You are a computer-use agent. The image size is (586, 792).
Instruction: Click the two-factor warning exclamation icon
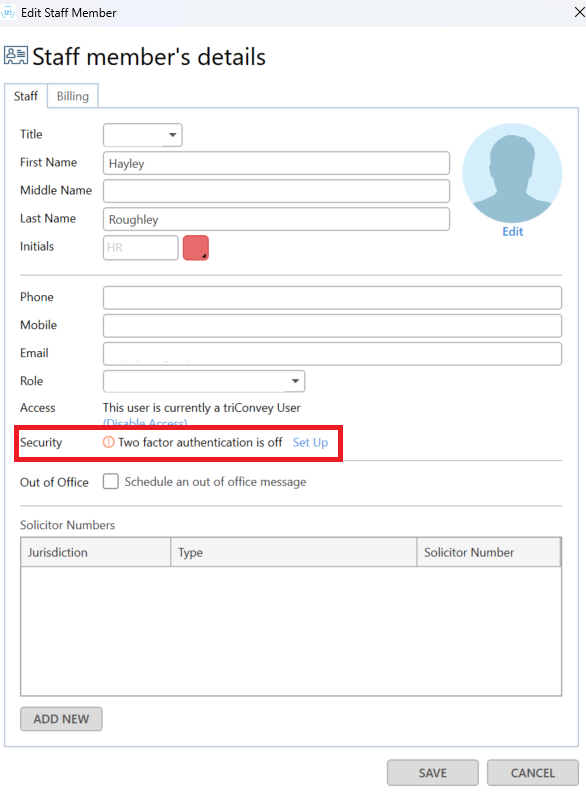pos(109,442)
